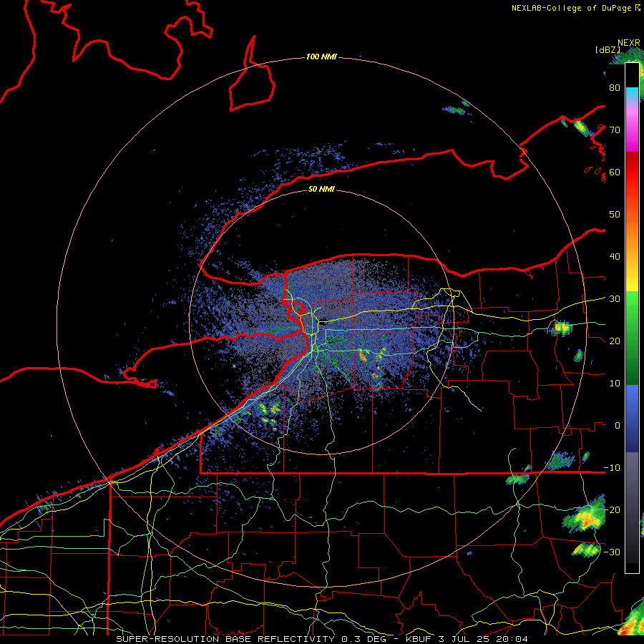
Task: Click the 60 value on dBZ scale
Action: click(615, 172)
